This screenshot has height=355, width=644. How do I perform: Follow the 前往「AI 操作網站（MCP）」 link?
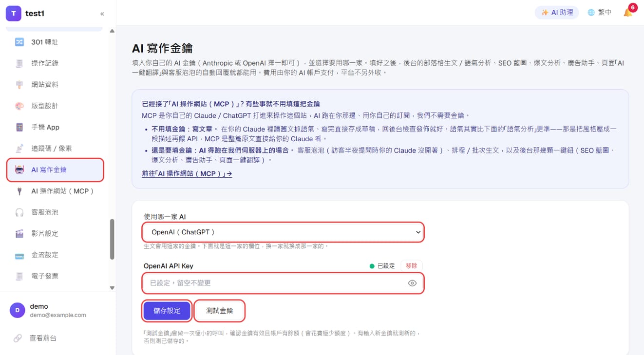[x=187, y=173]
